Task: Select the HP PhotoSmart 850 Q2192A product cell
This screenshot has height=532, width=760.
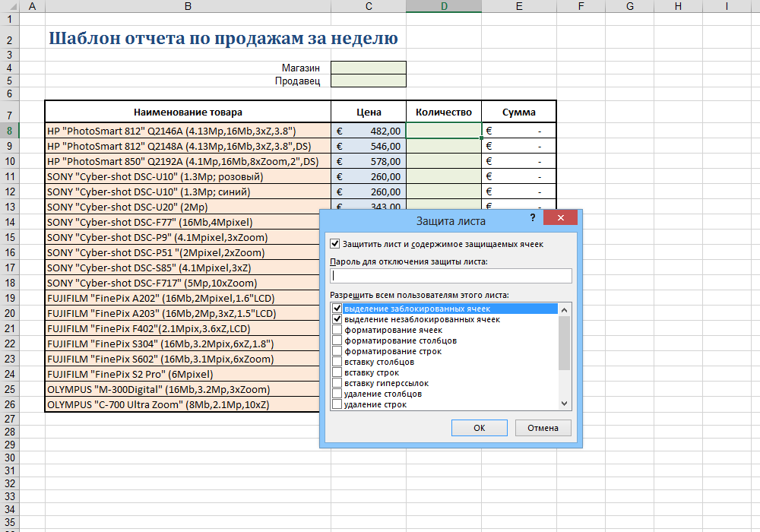Action: click(188, 161)
